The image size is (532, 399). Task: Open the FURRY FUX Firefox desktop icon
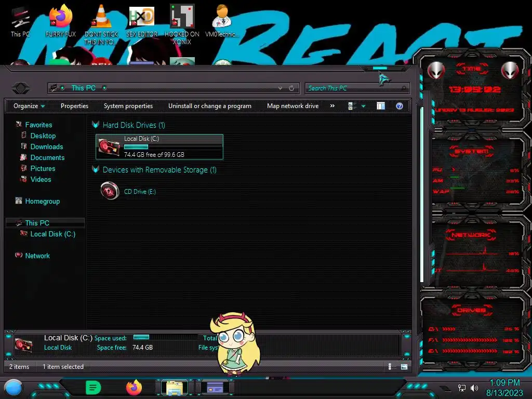click(x=61, y=21)
